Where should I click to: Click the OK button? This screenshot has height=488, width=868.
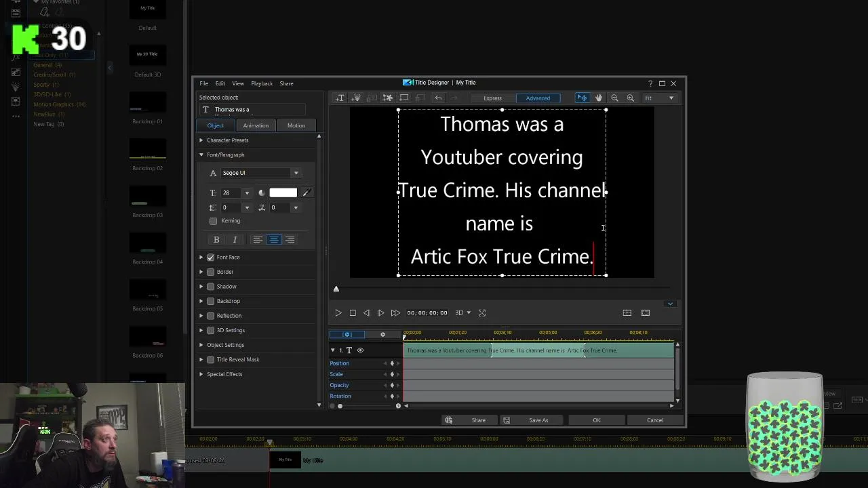point(597,420)
